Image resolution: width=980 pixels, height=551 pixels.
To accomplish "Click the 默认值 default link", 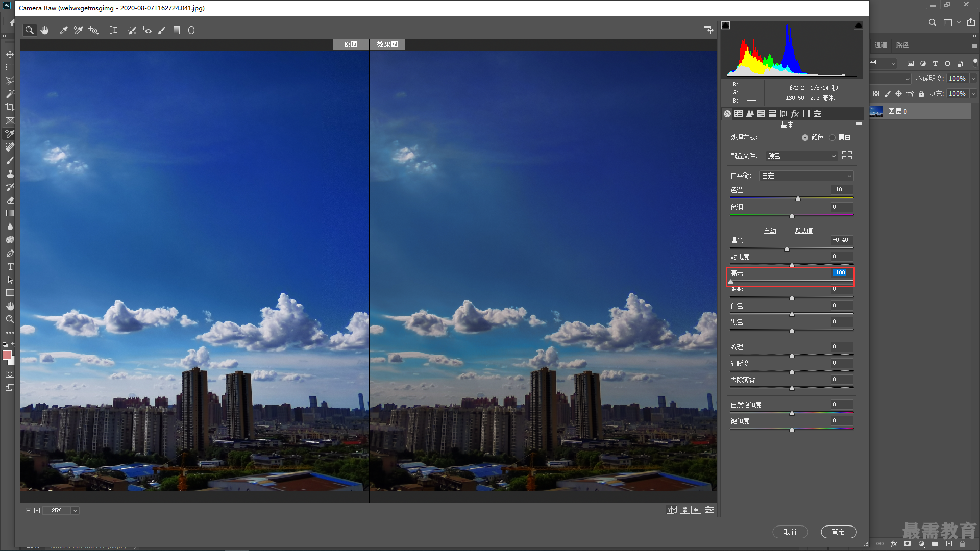I will (x=803, y=231).
